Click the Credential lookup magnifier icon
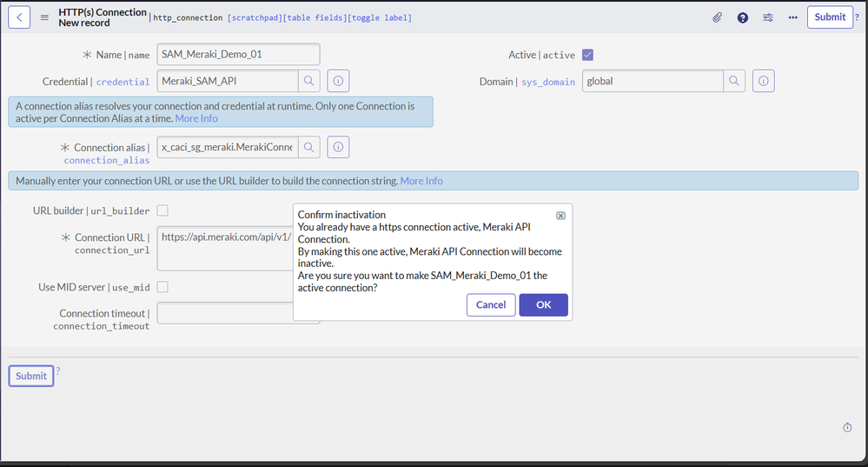The height and width of the screenshot is (467, 868). 308,81
